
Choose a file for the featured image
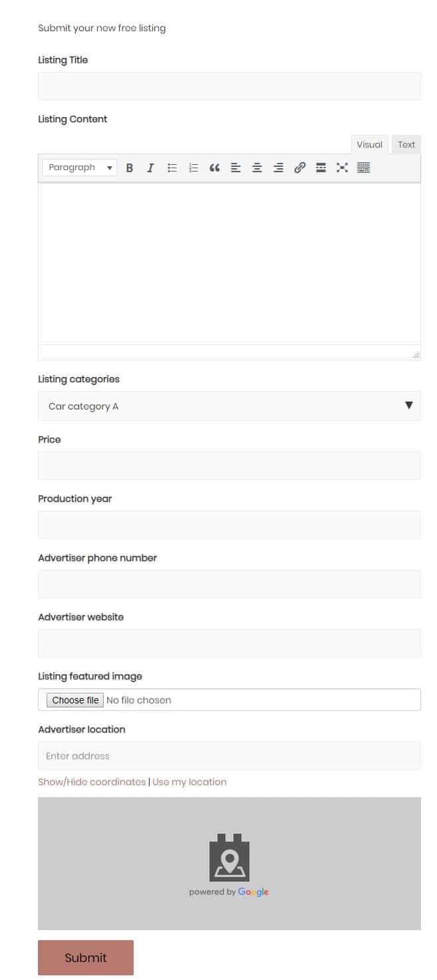point(74,699)
